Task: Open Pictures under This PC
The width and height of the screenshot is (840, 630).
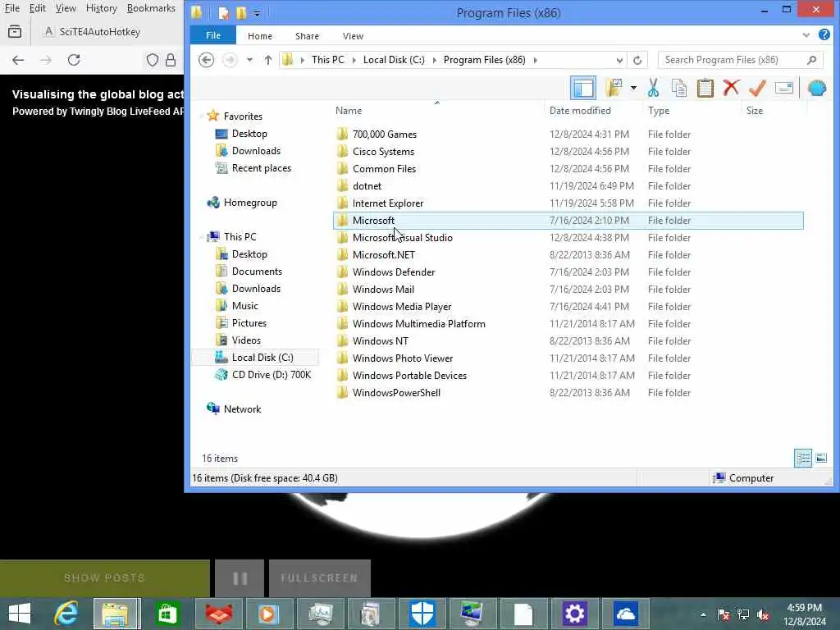Action: [249, 323]
